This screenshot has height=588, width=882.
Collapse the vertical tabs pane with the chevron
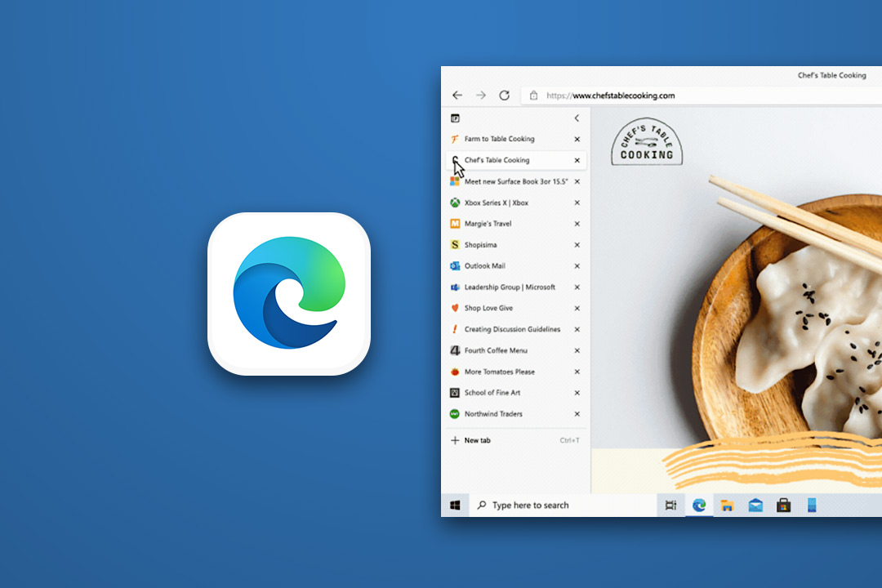click(577, 118)
